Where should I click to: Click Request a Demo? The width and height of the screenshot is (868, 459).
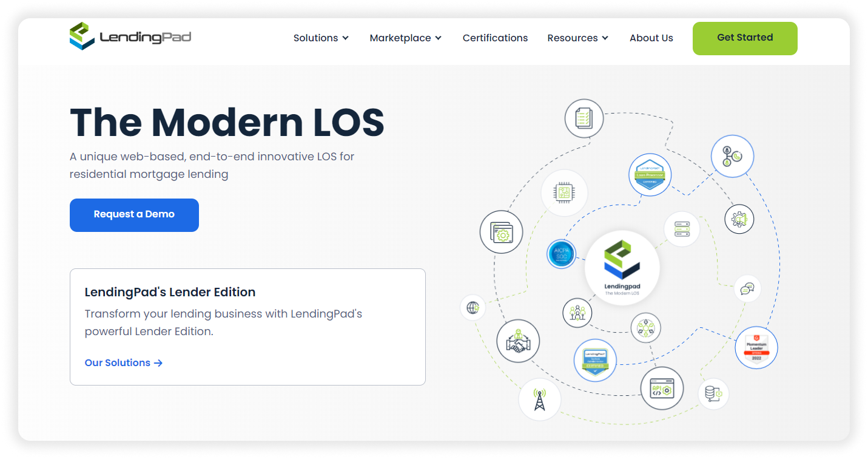tap(134, 215)
